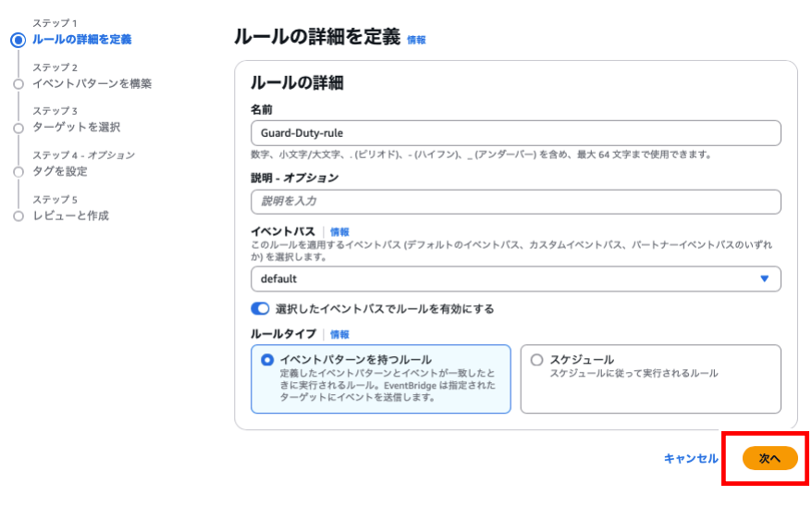The width and height of the screenshot is (812, 520).
Task: Open the タグを設定 step in sidebar
Action: pos(60,171)
